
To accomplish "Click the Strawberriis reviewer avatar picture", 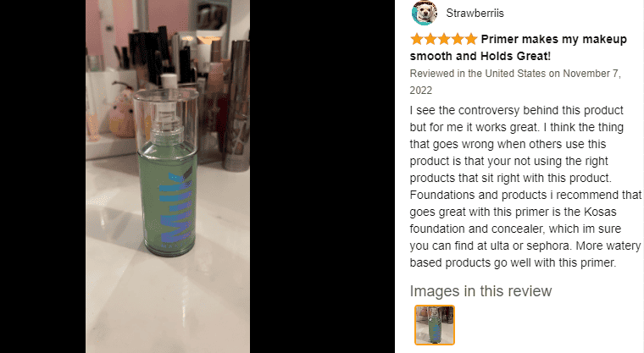I will point(424,13).
